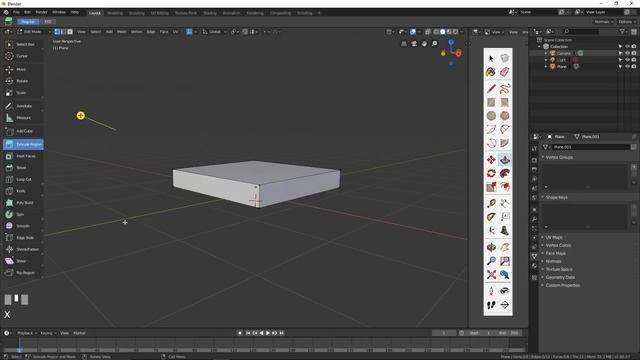Image resolution: width=640 pixels, height=360 pixels.
Task: Collapse the Vertex Groups panel
Action: pos(559,157)
